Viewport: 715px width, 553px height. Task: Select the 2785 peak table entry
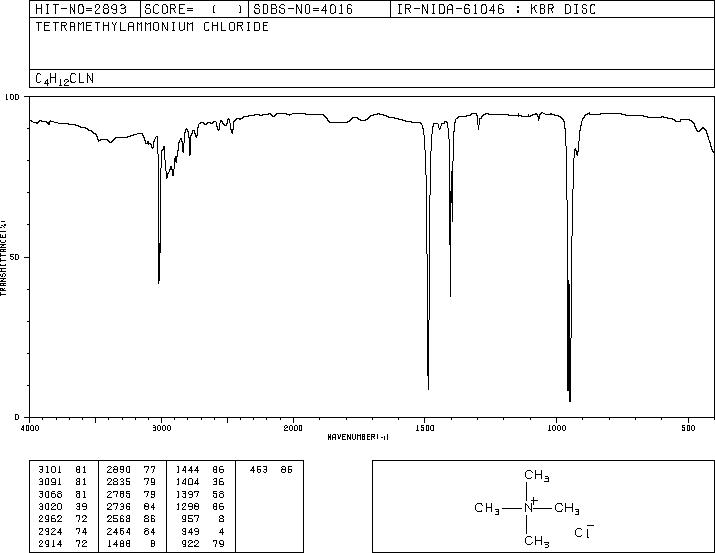pos(131,494)
